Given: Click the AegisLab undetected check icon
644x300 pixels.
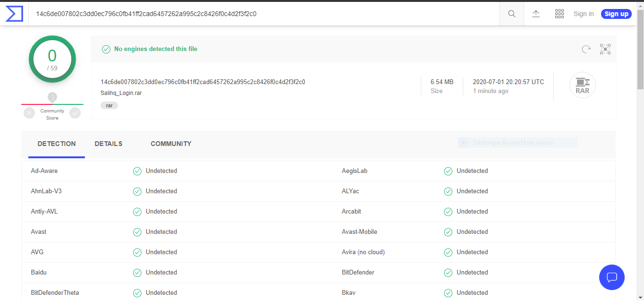Looking at the screenshot, I should [448, 171].
